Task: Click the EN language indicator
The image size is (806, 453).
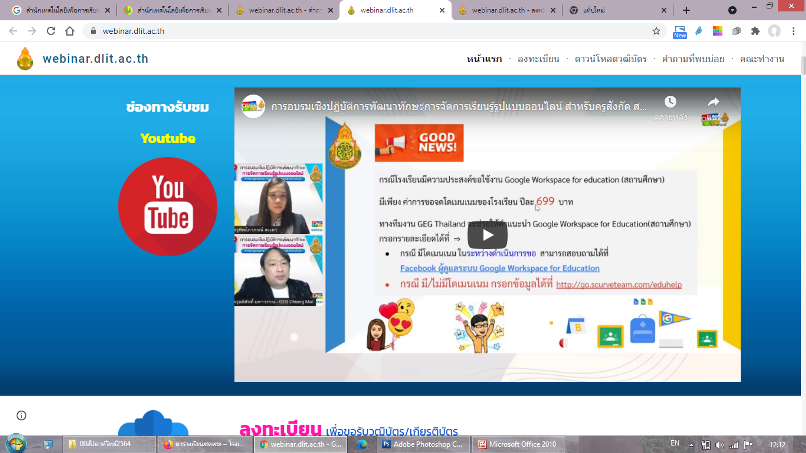Action: 675,443
